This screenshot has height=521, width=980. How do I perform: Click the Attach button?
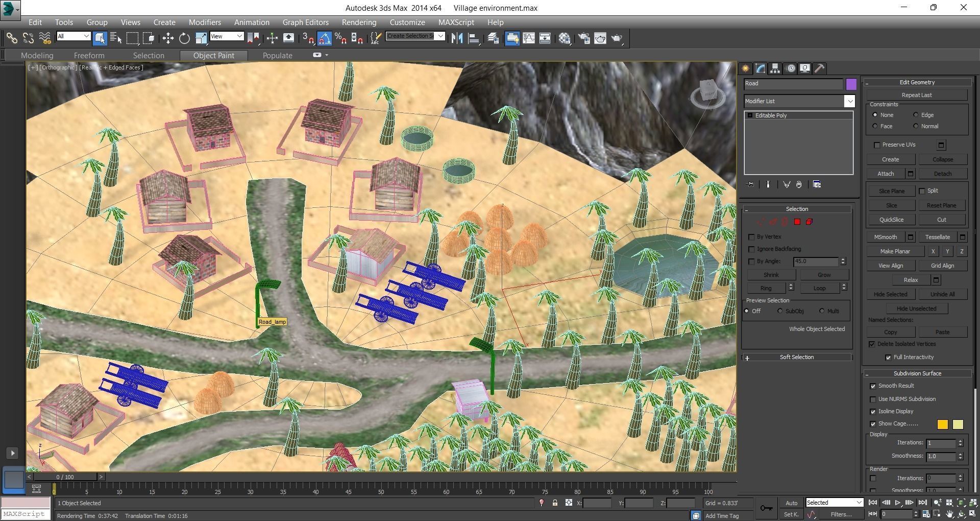click(886, 174)
